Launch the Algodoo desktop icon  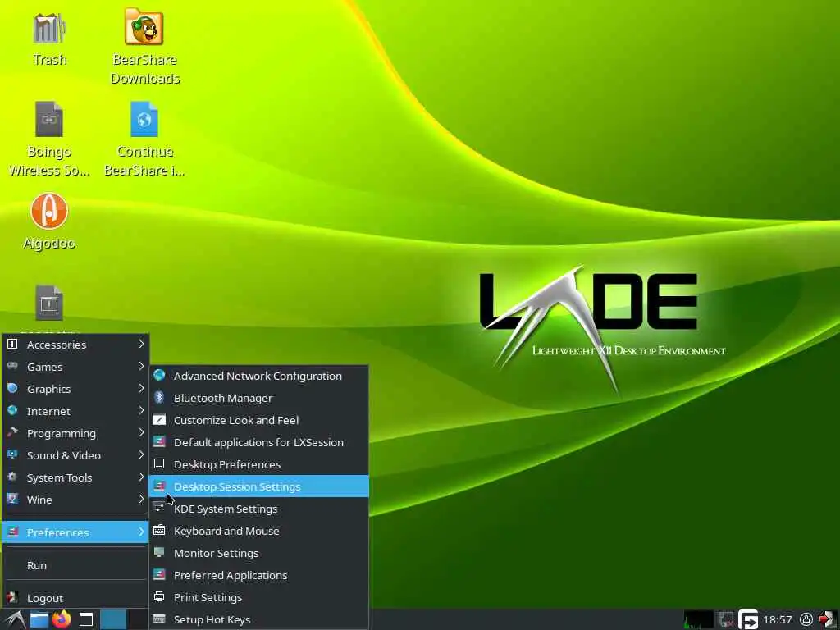click(x=49, y=221)
